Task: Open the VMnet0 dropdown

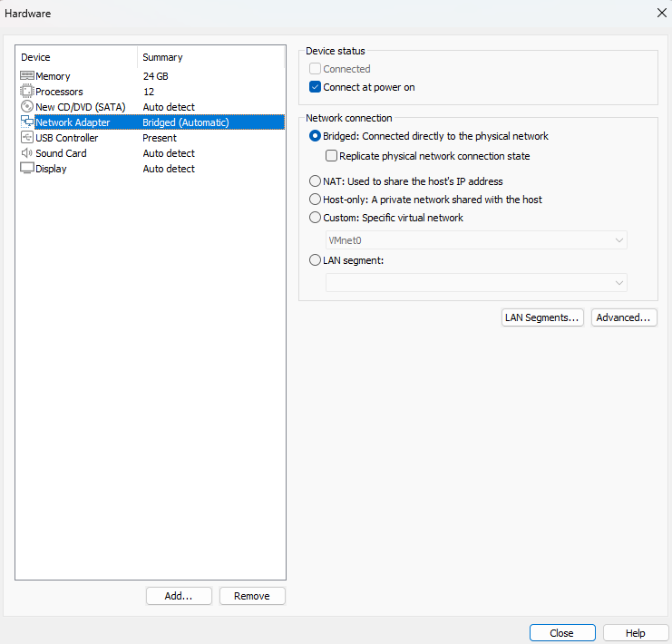Action: tap(476, 240)
